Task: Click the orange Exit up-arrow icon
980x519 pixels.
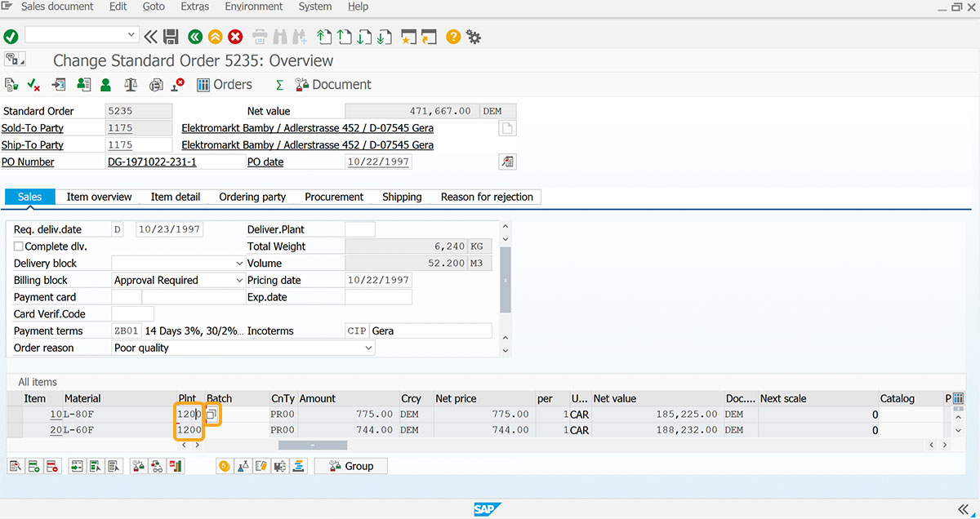Action: (x=215, y=36)
